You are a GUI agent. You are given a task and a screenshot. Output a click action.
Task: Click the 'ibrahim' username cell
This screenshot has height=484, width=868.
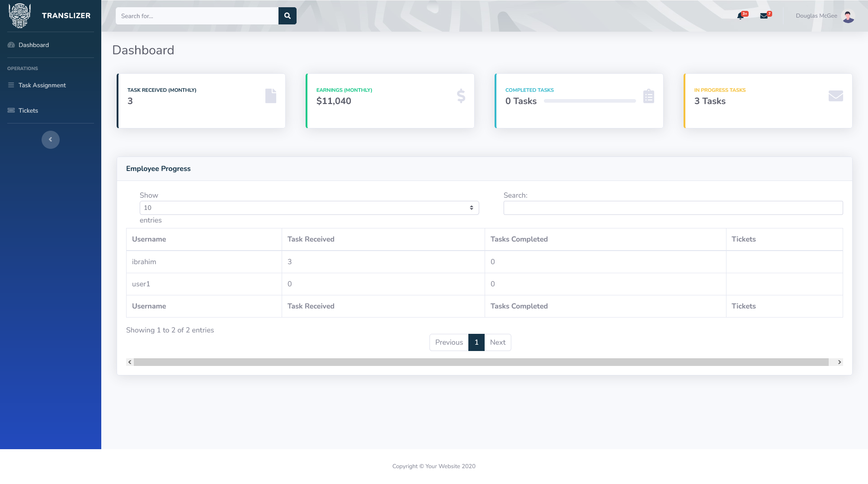204,262
